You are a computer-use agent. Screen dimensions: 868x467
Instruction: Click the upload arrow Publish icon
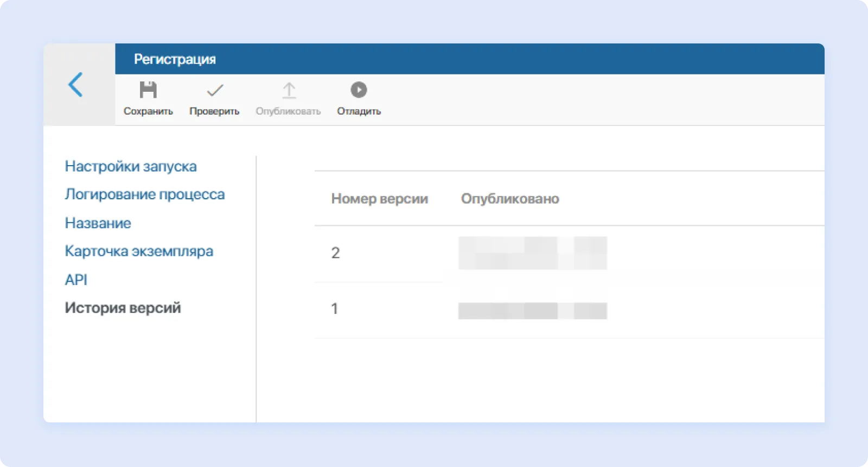[x=289, y=90]
